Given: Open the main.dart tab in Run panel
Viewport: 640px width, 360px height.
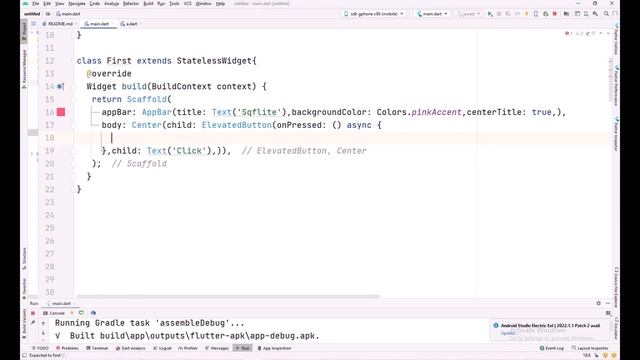Looking at the screenshot, I should (60, 304).
